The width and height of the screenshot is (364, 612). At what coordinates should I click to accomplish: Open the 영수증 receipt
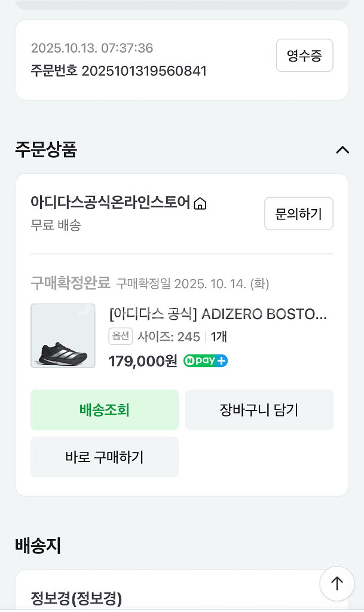pos(304,56)
